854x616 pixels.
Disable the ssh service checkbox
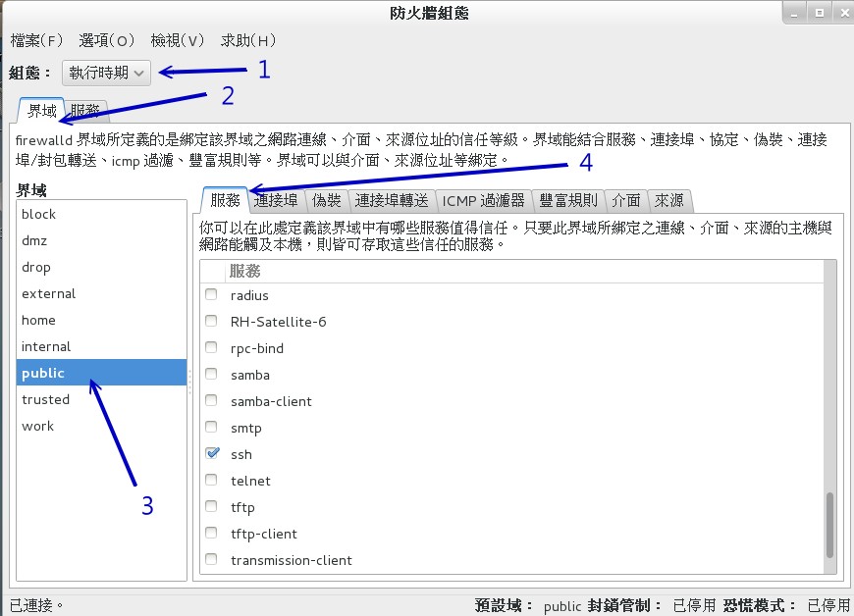tap(211, 453)
